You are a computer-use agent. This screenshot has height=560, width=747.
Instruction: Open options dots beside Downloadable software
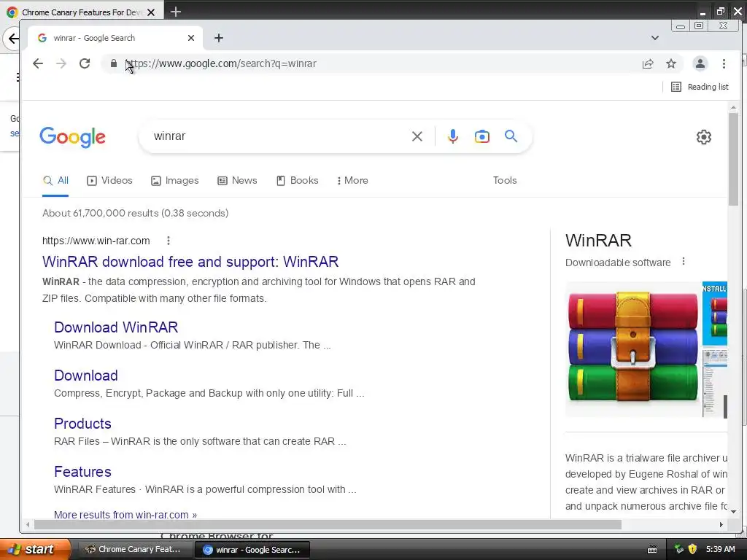tap(683, 262)
